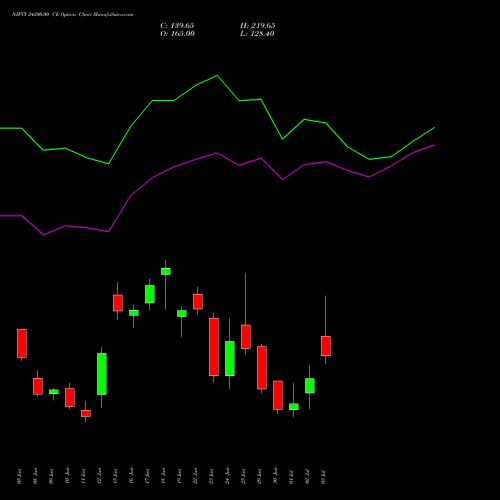Viewport: 500px width, 500px height.
Task: Click the long red candle above 23 Jun
Action: [x=214, y=347]
